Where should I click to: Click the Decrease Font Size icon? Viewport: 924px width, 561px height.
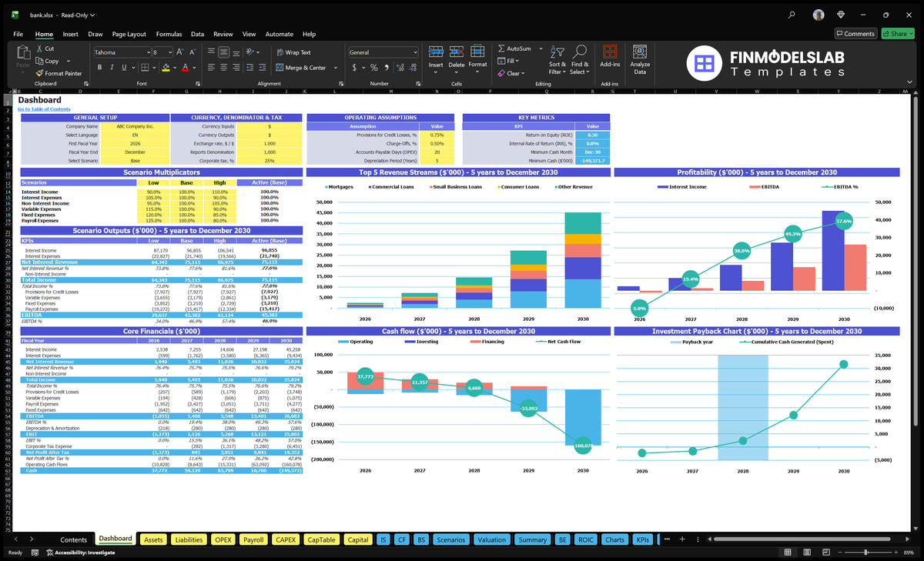192,52
